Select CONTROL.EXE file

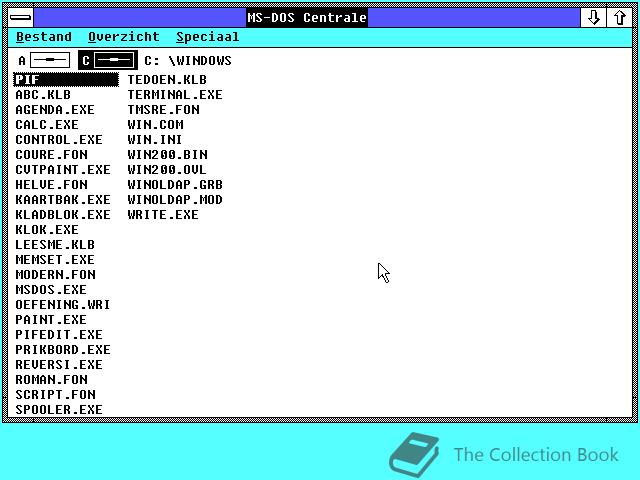pyautogui.click(x=59, y=140)
